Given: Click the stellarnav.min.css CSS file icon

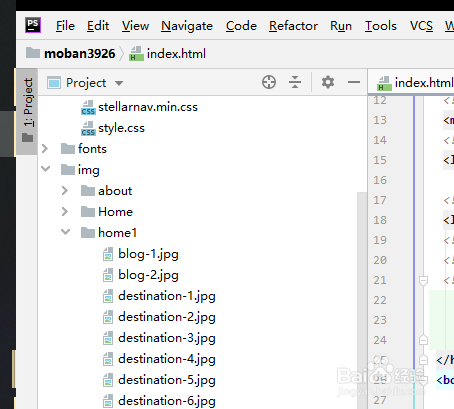Looking at the screenshot, I should coord(88,108).
